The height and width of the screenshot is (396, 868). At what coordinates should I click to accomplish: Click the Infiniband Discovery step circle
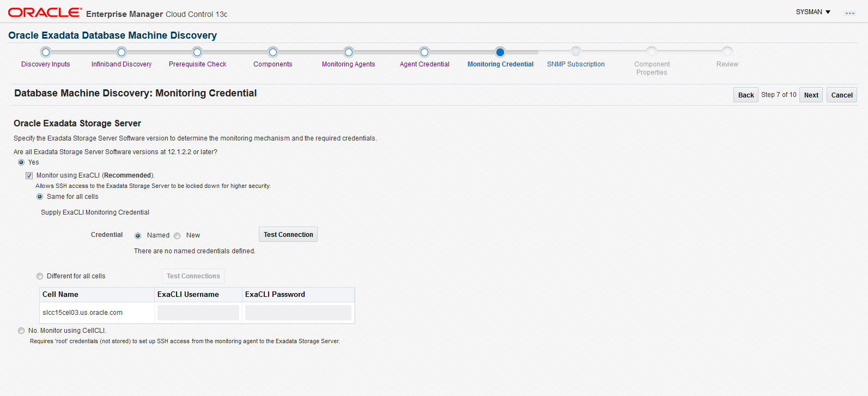pyautogui.click(x=122, y=52)
